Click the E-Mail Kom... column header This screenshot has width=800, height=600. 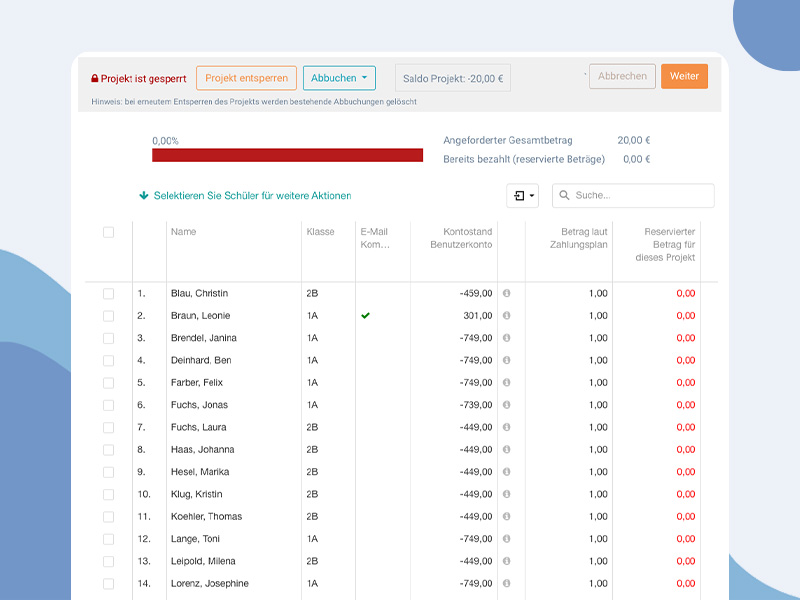pos(375,238)
